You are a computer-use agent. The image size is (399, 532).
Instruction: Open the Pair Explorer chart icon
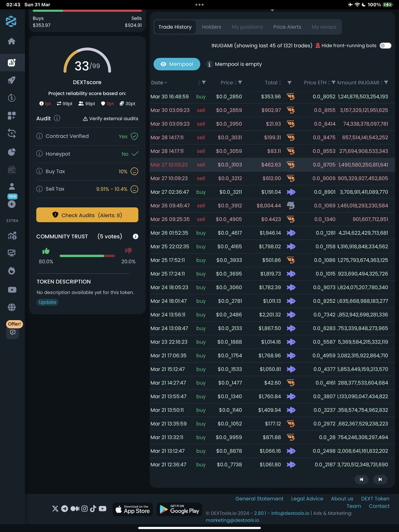tap(12, 63)
